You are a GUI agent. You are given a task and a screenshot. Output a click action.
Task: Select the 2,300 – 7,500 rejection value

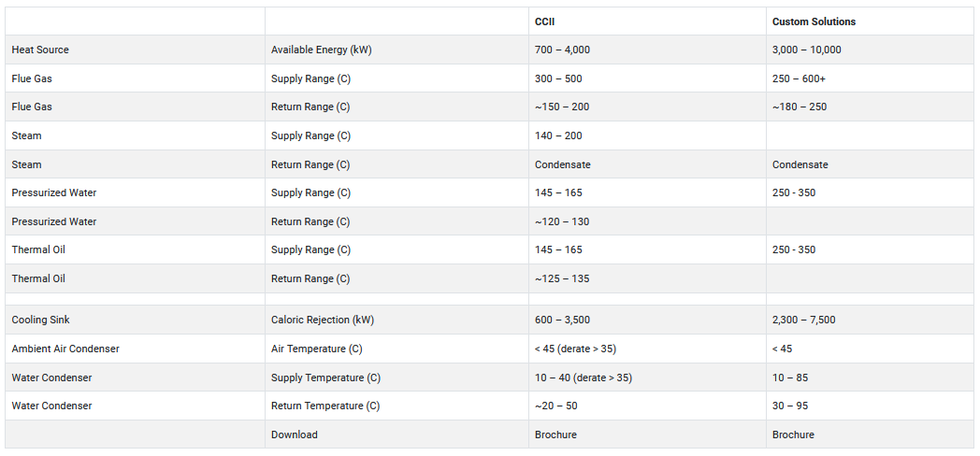(803, 320)
